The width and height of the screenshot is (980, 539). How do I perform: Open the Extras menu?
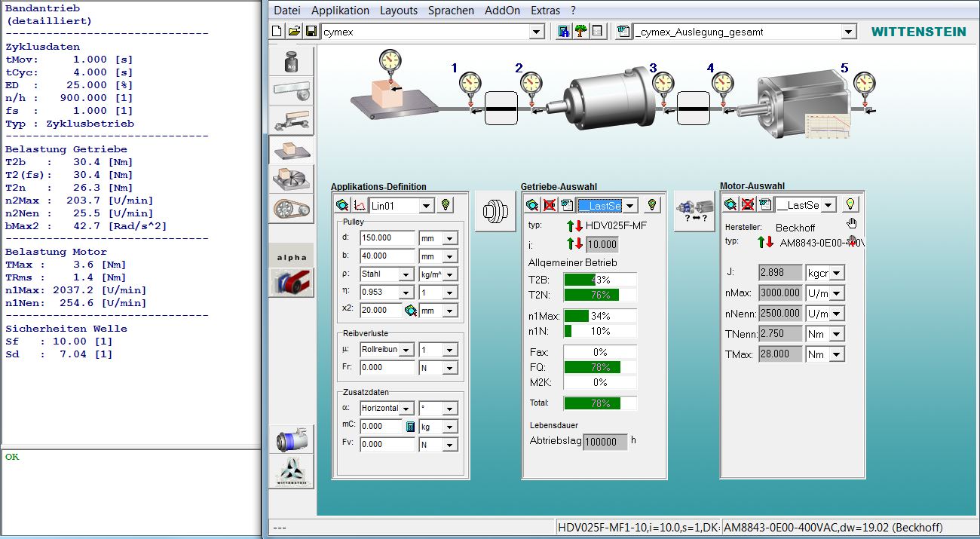pyautogui.click(x=545, y=11)
